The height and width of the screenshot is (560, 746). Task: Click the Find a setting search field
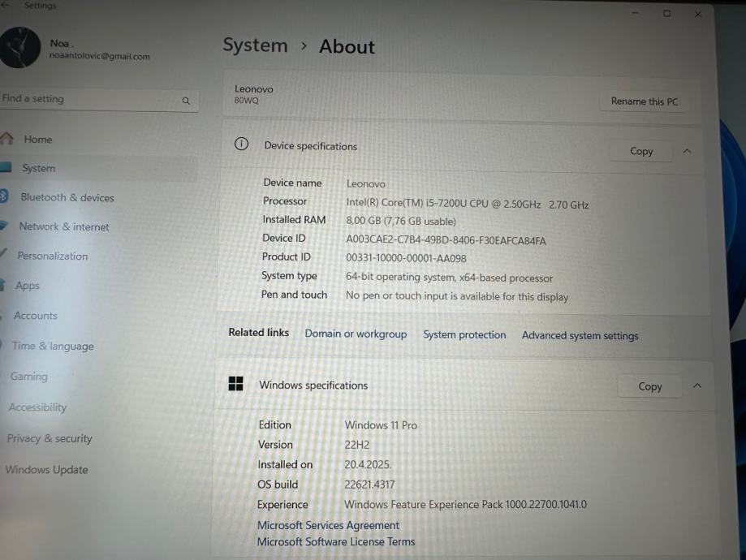click(97, 100)
